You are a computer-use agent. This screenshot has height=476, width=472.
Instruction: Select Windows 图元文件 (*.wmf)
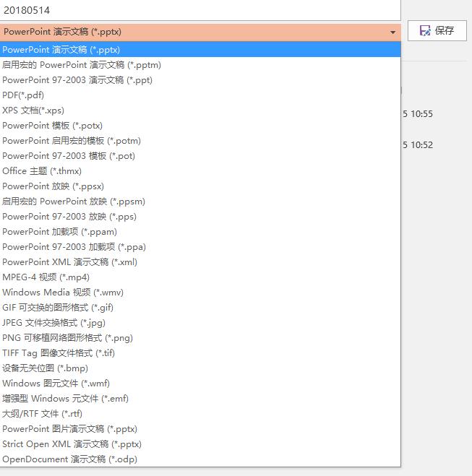[200, 384]
